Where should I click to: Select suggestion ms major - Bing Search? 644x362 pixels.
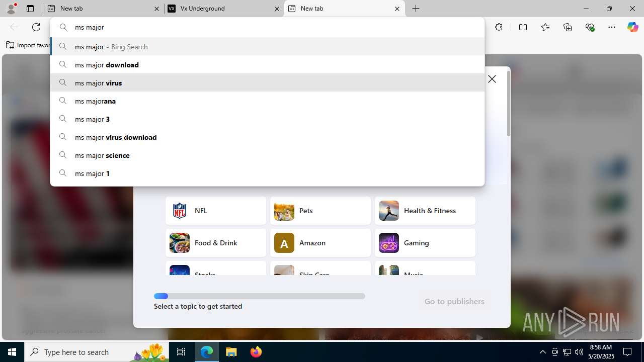tap(267, 47)
